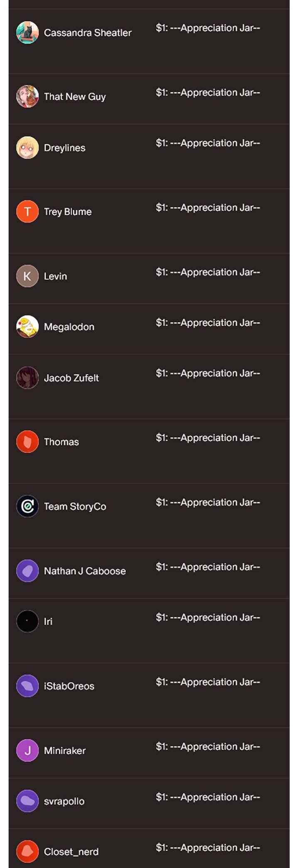Image resolution: width=299 pixels, height=868 pixels.
Task: Open Thomas's member name link
Action: (61, 442)
